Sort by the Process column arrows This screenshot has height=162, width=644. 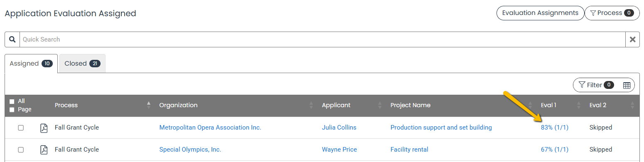(x=149, y=105)
